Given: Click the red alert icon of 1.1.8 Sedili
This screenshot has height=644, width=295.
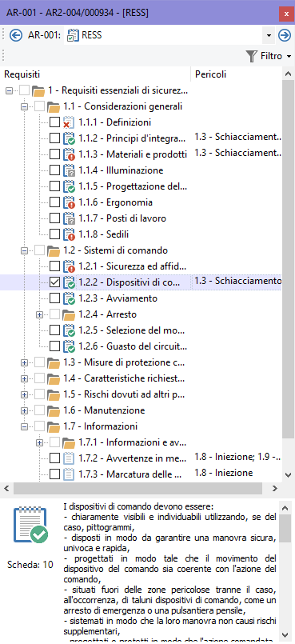Looking at the screenshot, I should point(69,234).
